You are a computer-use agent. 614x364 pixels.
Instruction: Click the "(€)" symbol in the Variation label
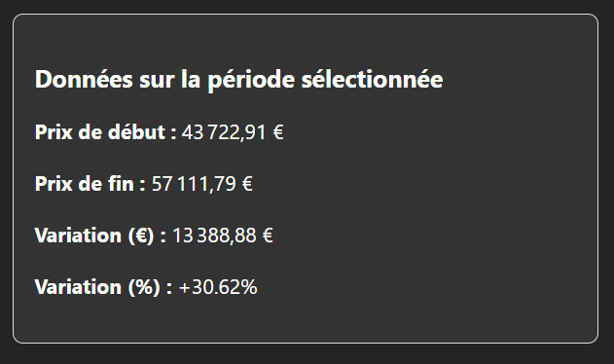[x=141, y=236]
